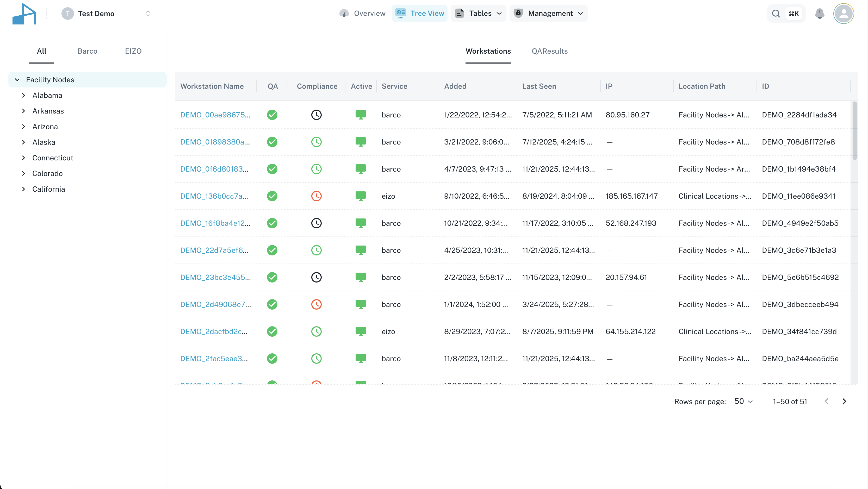Go to next page arrow
Screen dimensions: 868x489
[844, 402]
